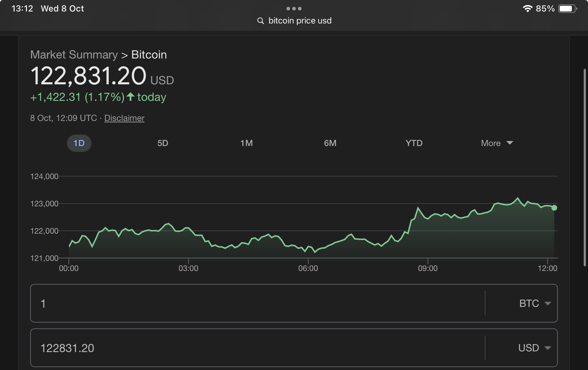Show the 1M price chart
The width and height of the screenshot is (588, 370).
point(246,143)
